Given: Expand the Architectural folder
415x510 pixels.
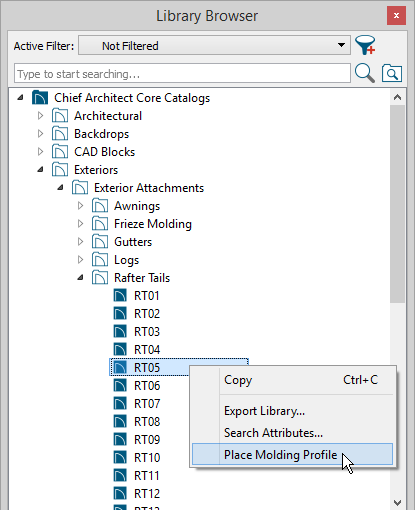Looking at the screenshot, I should tap(40, 116).
